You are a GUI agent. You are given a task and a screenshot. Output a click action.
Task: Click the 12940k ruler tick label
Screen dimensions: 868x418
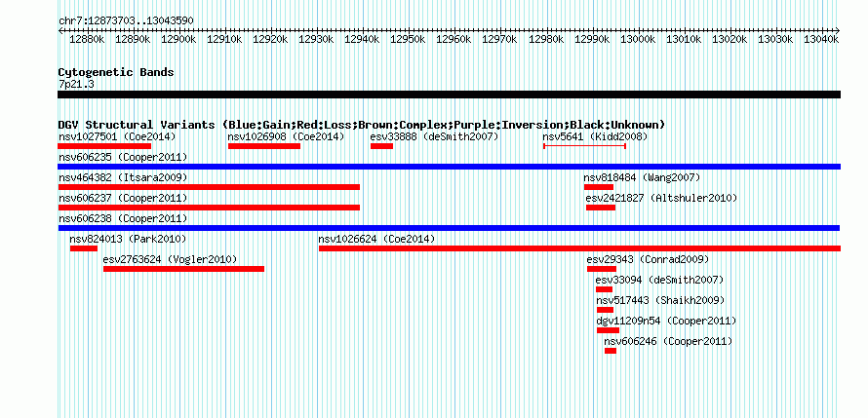(362, 40)
